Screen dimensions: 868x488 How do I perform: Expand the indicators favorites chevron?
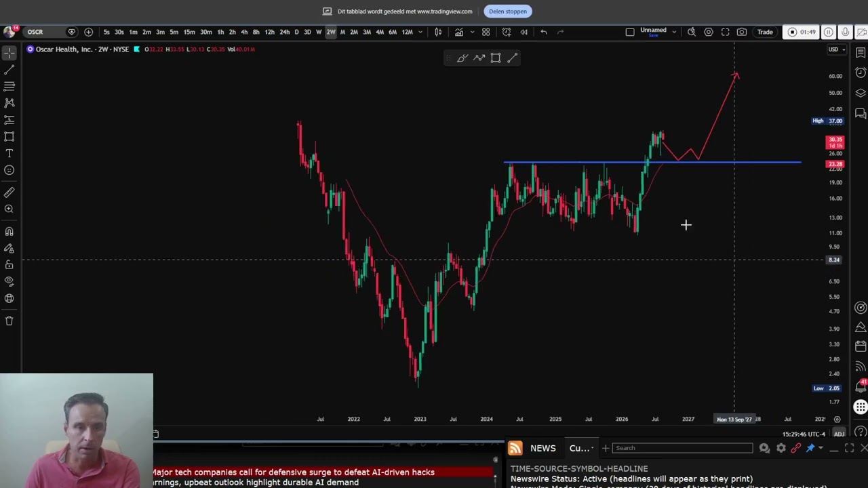pos(472,32)
